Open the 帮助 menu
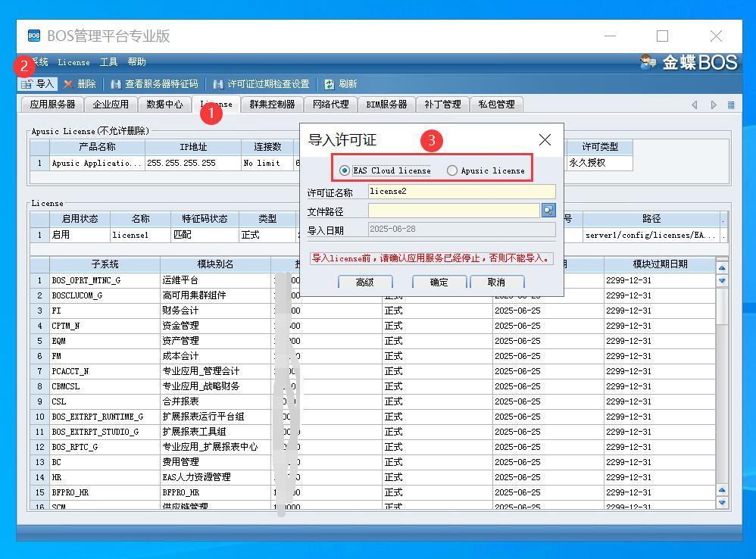The height and width of the screenshot is (559, 756). [136, 62]
